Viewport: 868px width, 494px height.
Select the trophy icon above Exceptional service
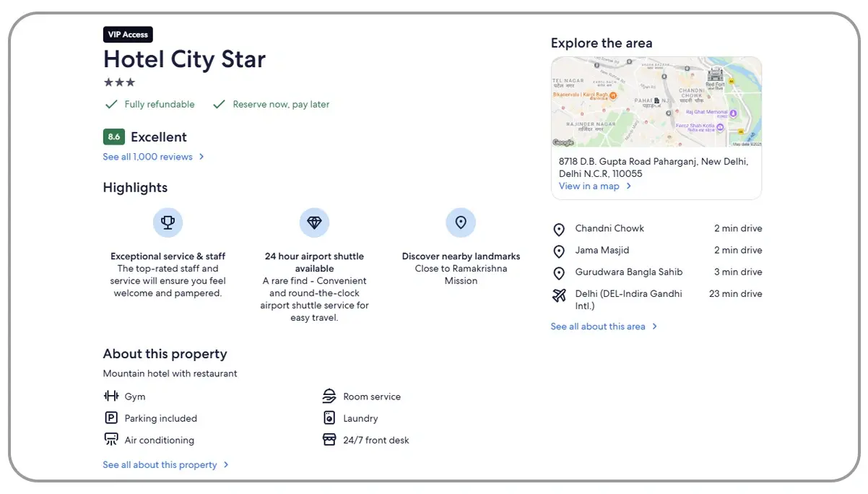click(x=168, y=222)
